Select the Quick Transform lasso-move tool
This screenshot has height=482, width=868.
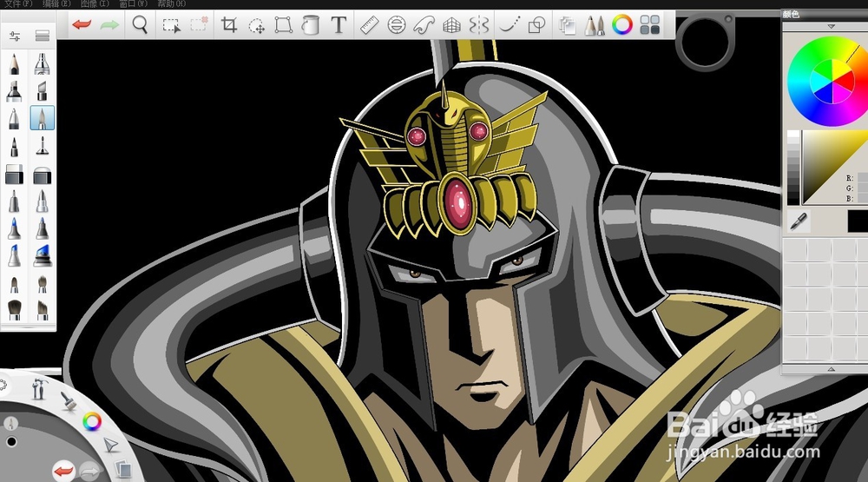coord(256,25)
